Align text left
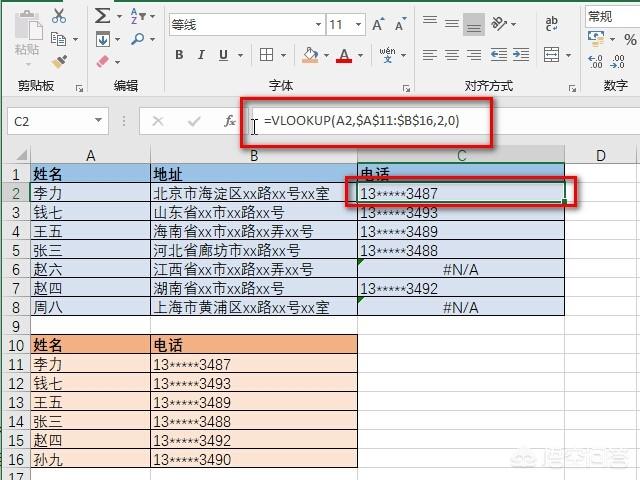Screen dimensions: 640x480 [x=430, y=55]
